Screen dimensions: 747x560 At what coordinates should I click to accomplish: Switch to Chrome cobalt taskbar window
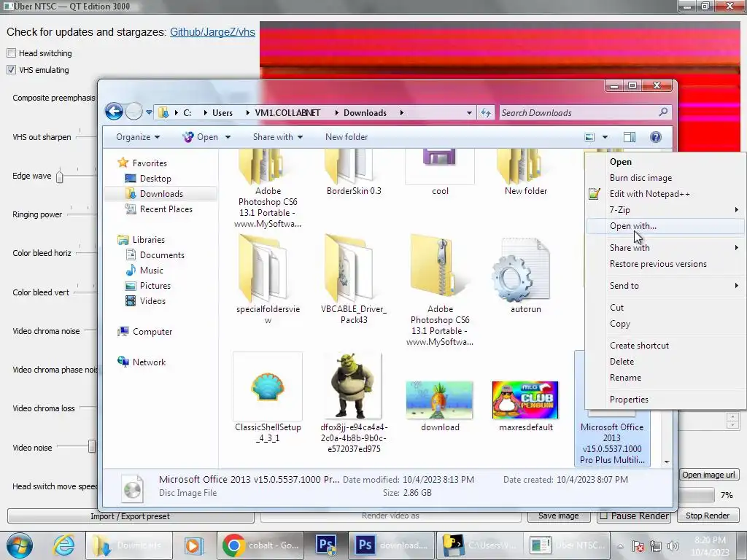(260, 545)
